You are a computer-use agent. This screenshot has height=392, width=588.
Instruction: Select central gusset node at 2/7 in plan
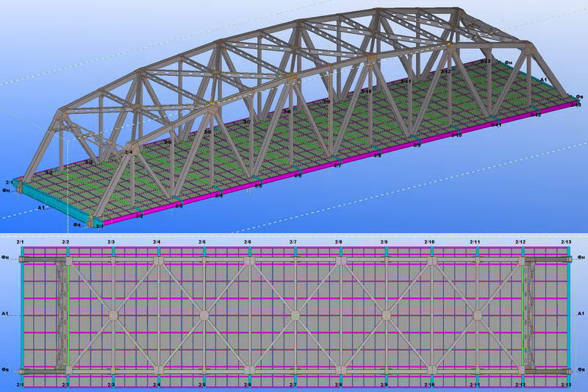tap(295, 316)
